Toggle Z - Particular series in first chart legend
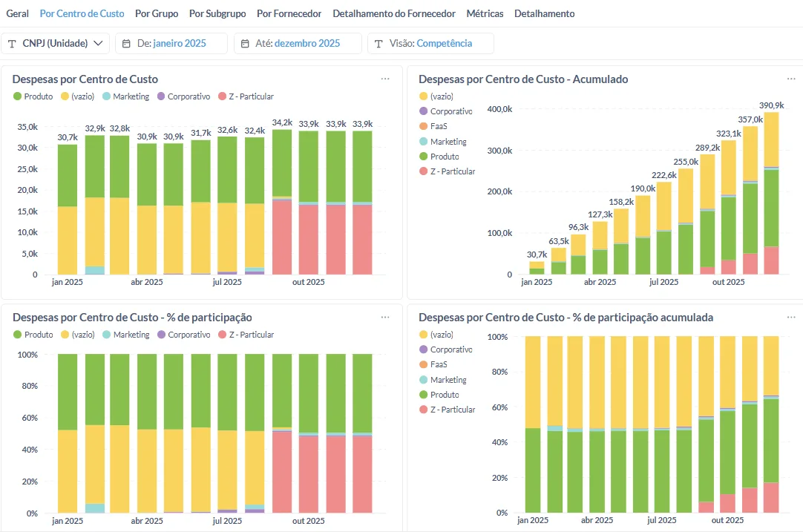The width and height of the screenshot is (803, 532). coord(246,96)
